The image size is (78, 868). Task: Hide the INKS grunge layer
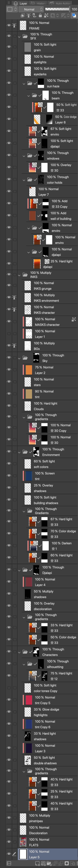(x=9, y=285)
